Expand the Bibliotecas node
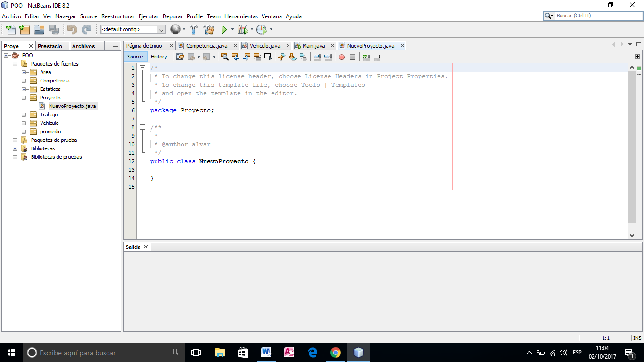The height and width of the screenshot is (362, 644). 15,148
